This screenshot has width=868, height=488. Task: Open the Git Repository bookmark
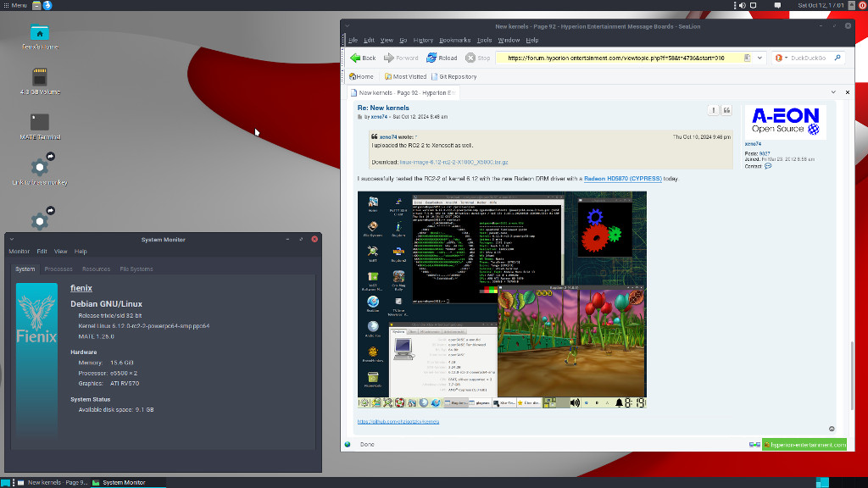tap(454, 76)
